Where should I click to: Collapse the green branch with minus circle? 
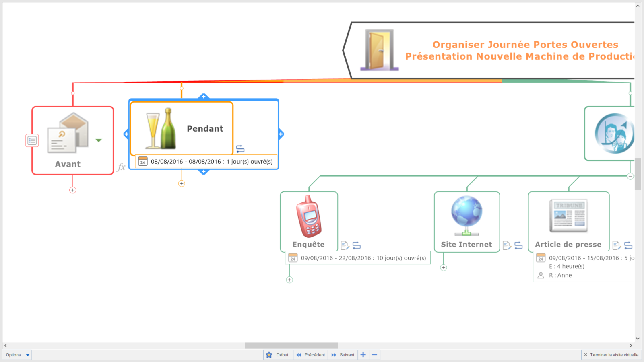coord(630,176)
